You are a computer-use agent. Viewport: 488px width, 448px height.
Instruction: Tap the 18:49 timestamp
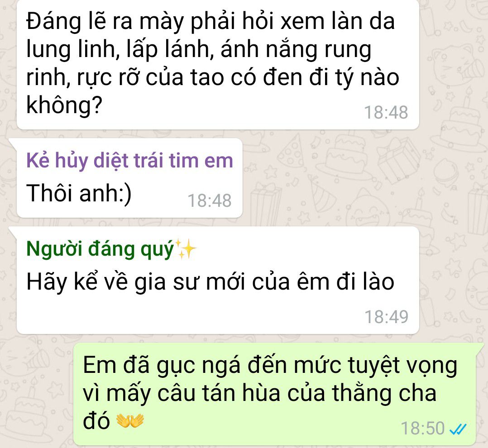pyautogui.click(x=386, y=317)
